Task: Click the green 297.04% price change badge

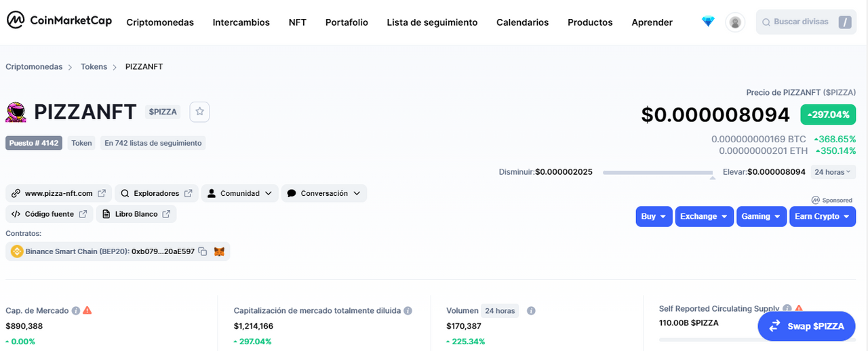Action: [828, 115]
